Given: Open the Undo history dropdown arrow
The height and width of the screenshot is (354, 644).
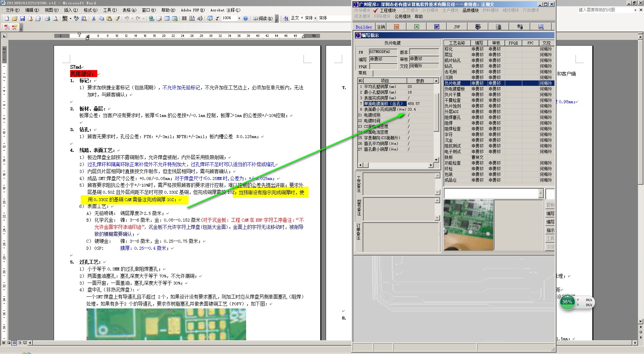Looking at the screenshot, I should tap(132, 18).
